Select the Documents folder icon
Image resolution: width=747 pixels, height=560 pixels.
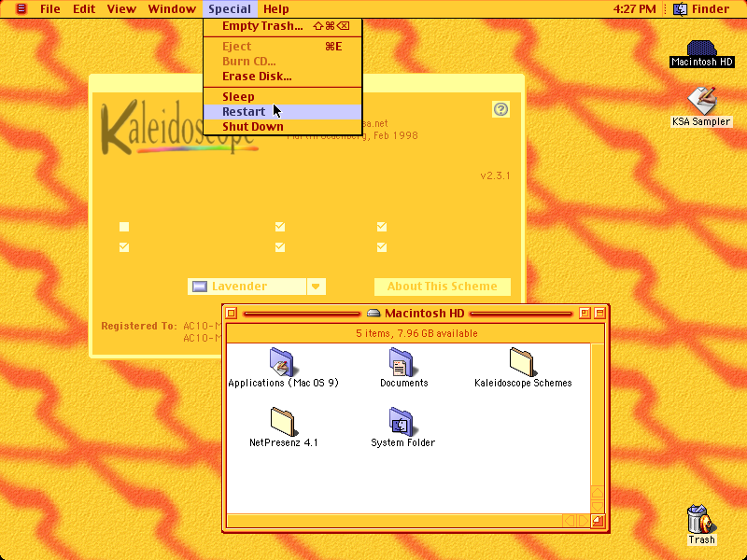402,362
